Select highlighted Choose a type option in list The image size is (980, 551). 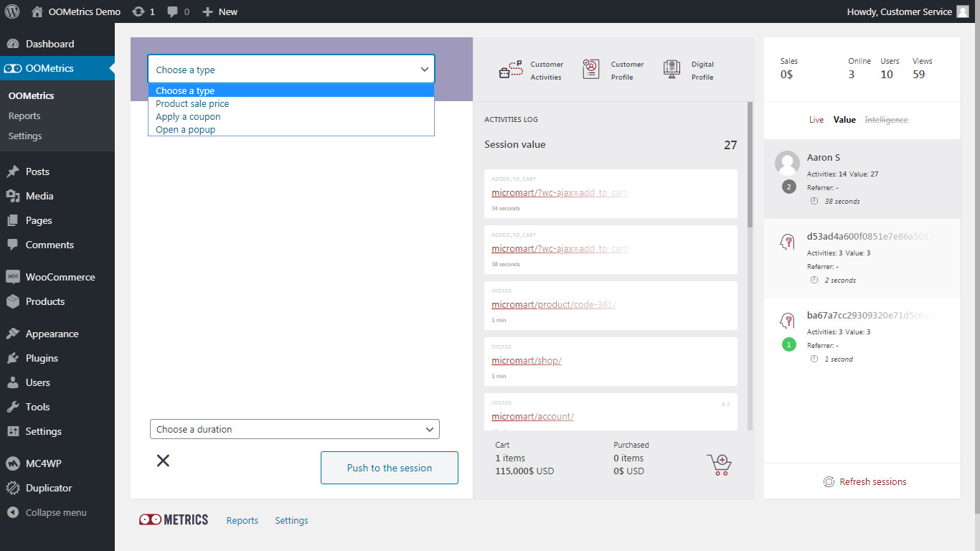(x=291, y=90)
